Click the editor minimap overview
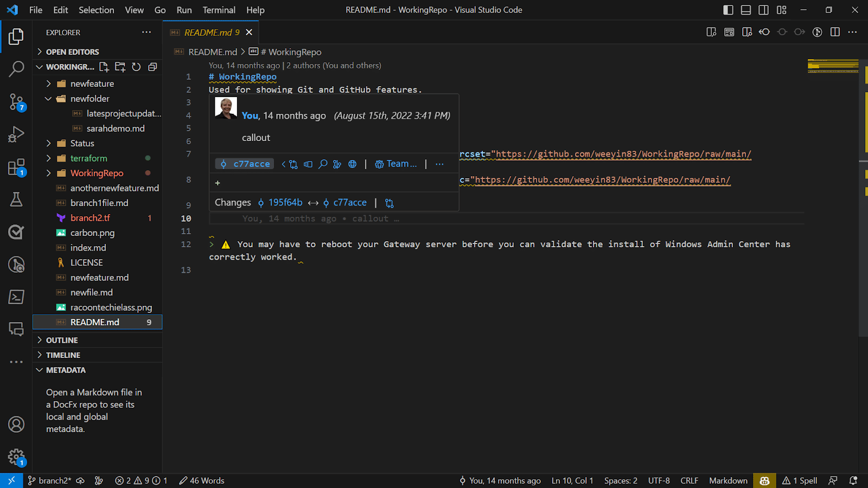Screen dimensions: 868x488 click(833, 66)
